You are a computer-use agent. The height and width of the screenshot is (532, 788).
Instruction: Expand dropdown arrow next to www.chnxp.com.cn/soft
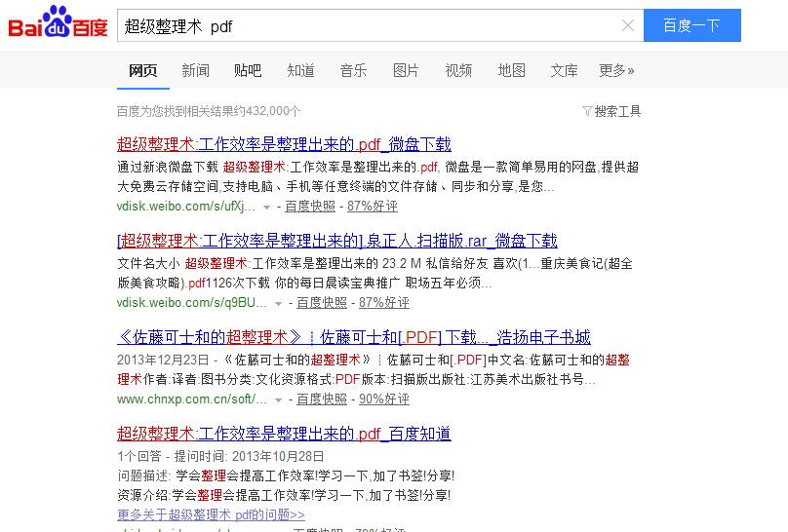[x=278, y=399]
